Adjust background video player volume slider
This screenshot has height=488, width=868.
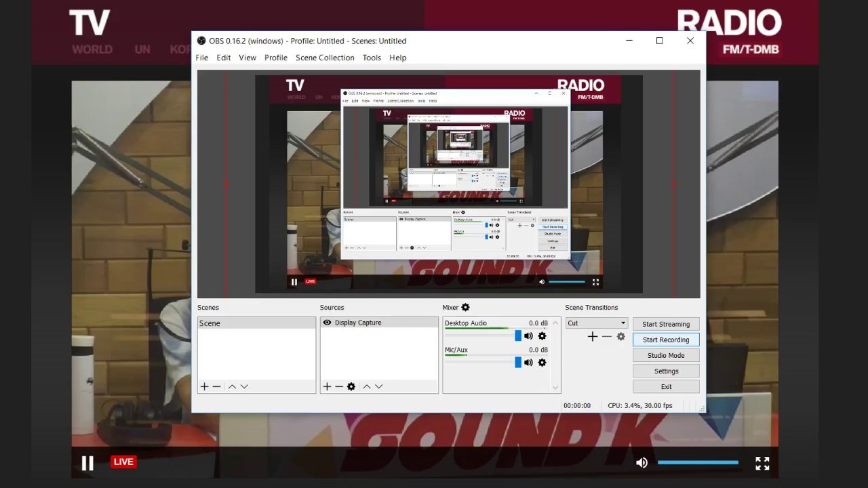pos(698,462)
